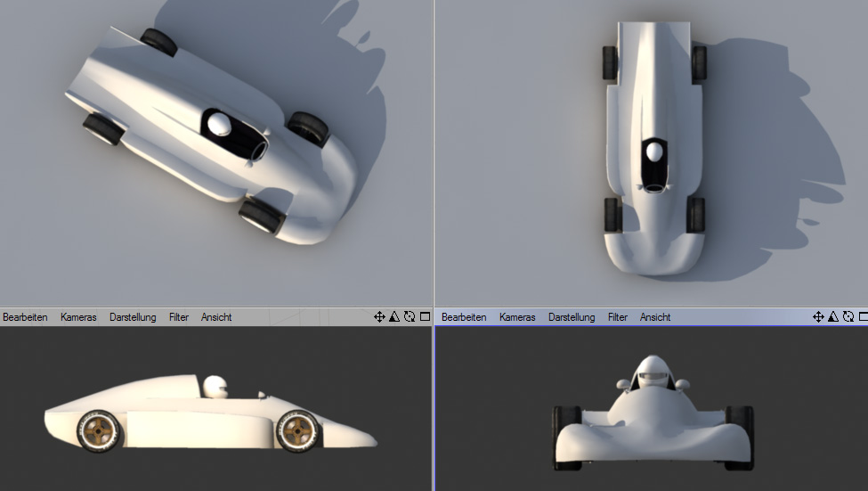Open the Kameras menu of the front view
This screenshot has height=491, width=868.
coord(517,317)
